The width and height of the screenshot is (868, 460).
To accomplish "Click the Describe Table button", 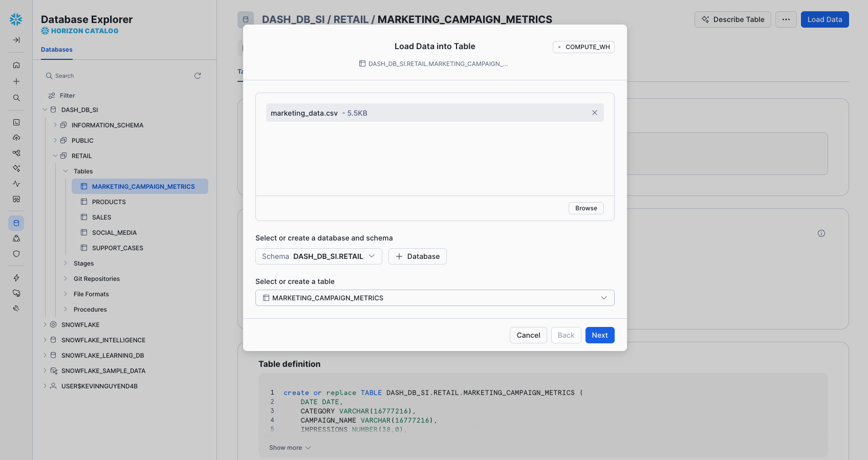I will point(733,19).
